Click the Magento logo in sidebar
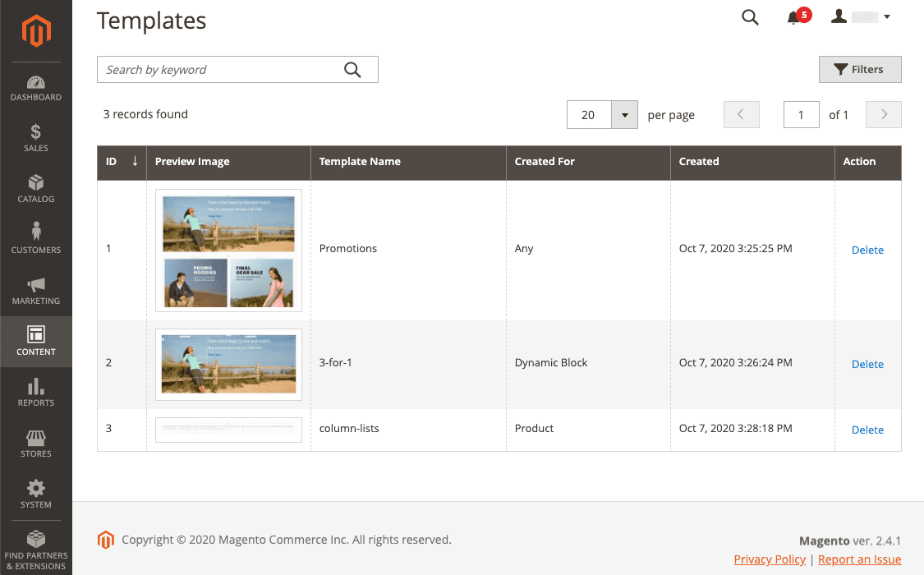The image size is (924, 575). (x=36, y=30)
